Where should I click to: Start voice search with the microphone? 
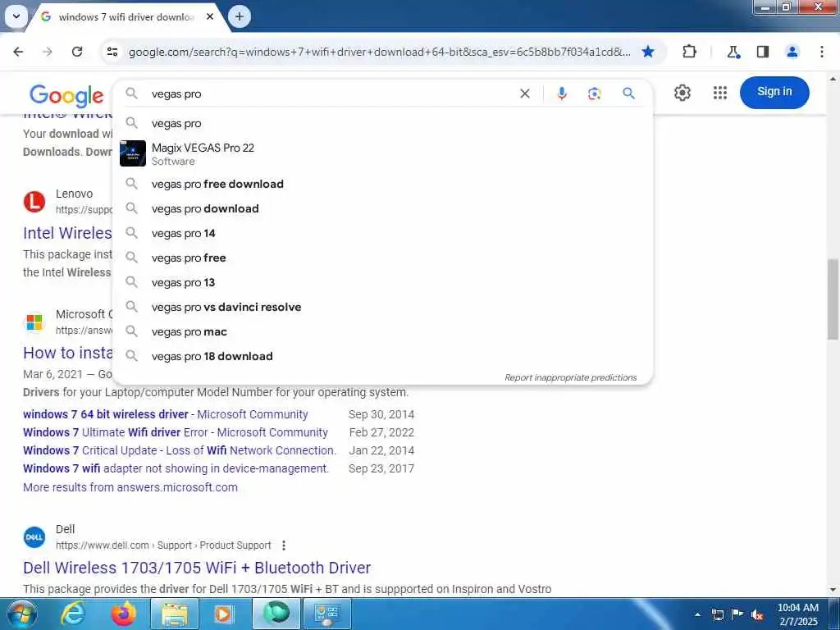pos(561,94)
